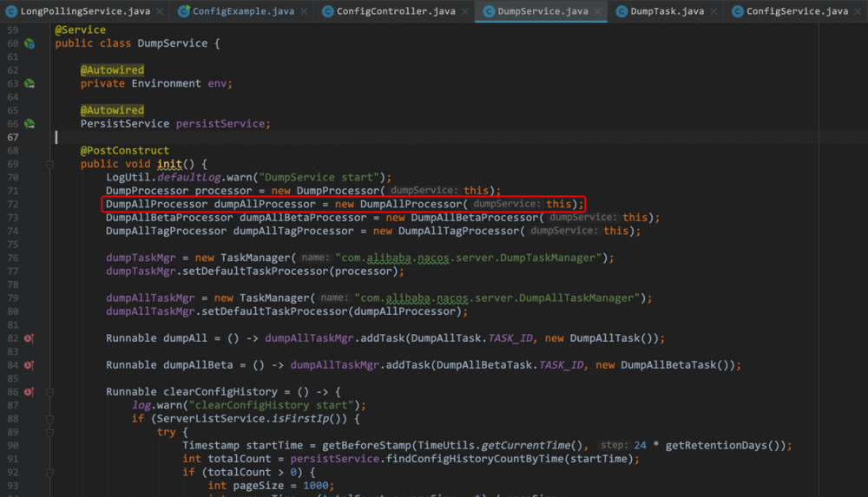Click the file icon on ConfigExample.java tab
This screenshot has width=868, height=497.
(x=184, y=11)
